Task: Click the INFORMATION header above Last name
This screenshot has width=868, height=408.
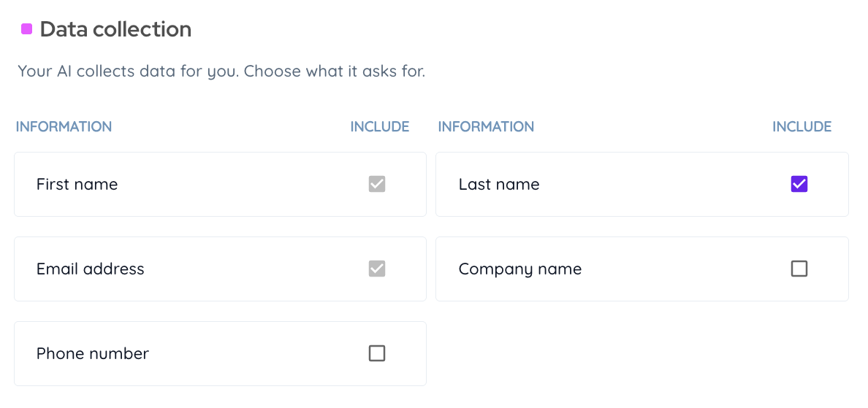Action: (x=486, y=126)
